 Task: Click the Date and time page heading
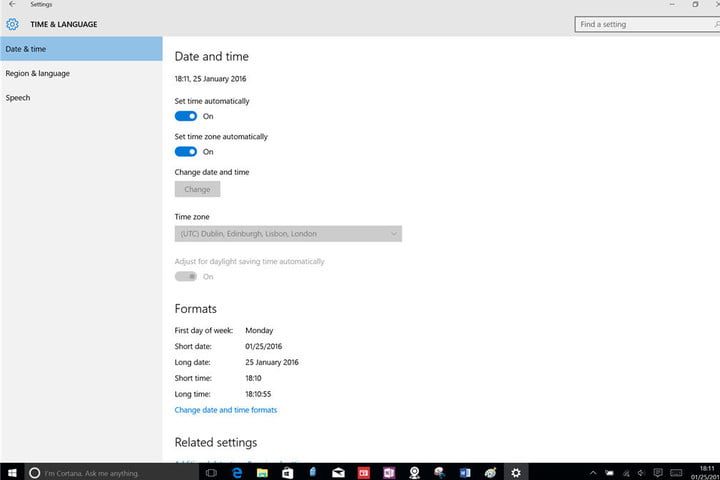[x=212, y=56]
